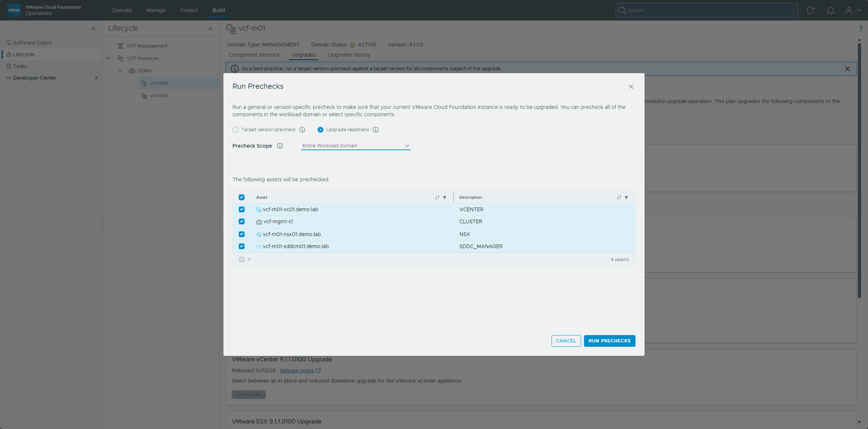This screenshot has height=429, width=868.
Task: Sort the Description column
Action: [619, 197]
